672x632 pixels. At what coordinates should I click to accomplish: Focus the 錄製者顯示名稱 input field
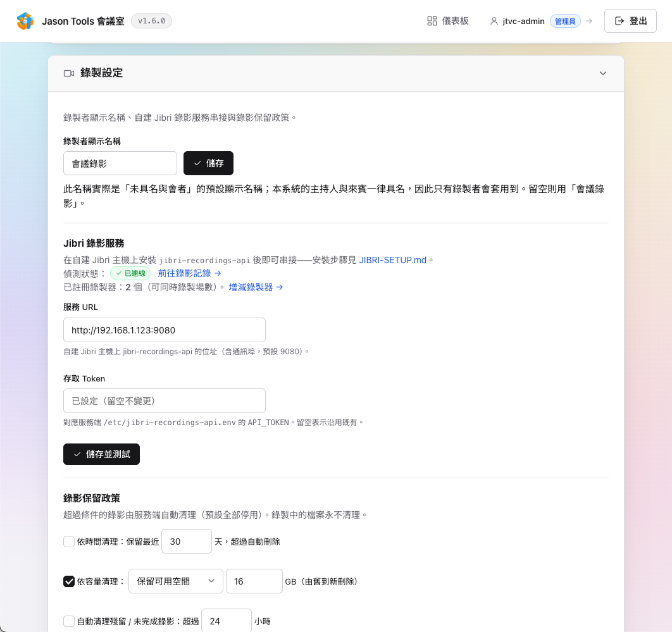point(120,163)
